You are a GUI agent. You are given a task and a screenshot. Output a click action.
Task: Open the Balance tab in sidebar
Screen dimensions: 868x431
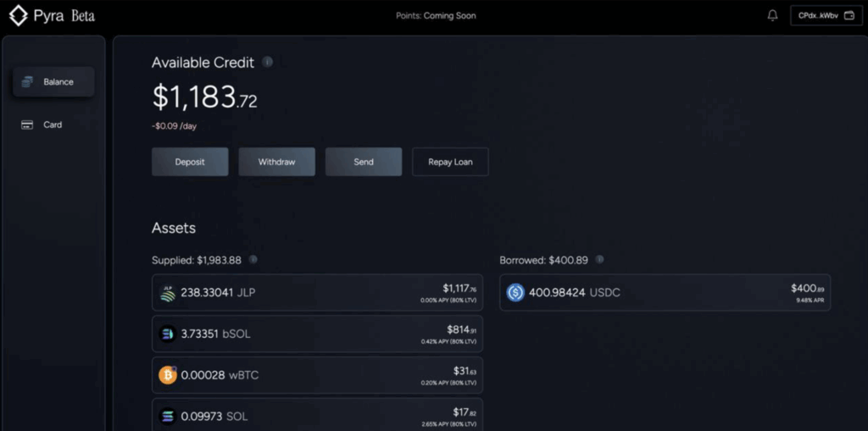click(x=53, y=82)
